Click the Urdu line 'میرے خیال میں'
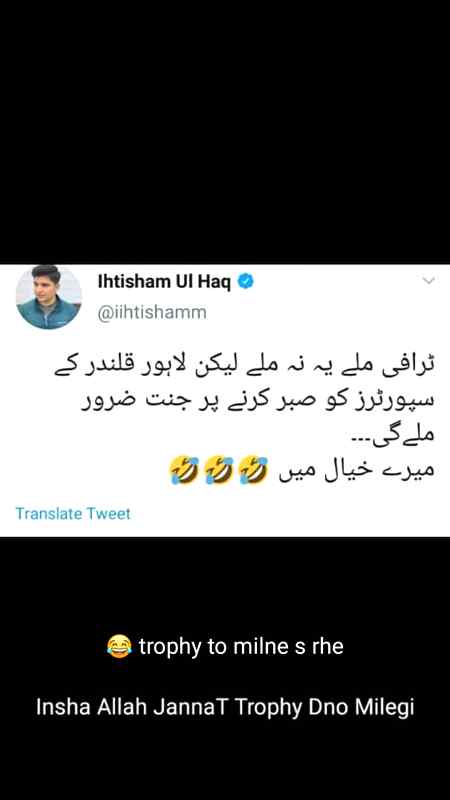 (356, 472)
